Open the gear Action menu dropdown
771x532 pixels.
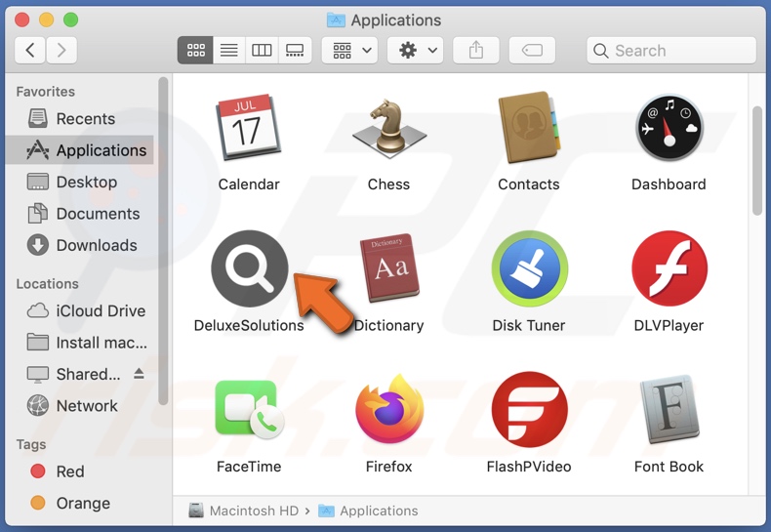[415, 50]
